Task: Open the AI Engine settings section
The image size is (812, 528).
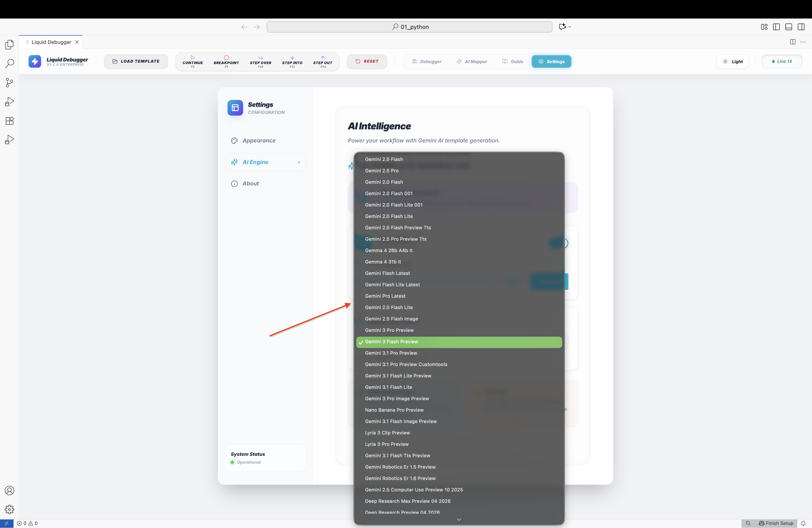Action: pyautogui.click(x=265, y=162)
